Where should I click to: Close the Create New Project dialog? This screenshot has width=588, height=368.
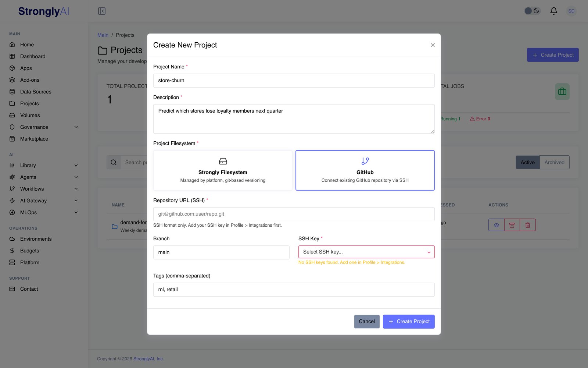(433, 45)
